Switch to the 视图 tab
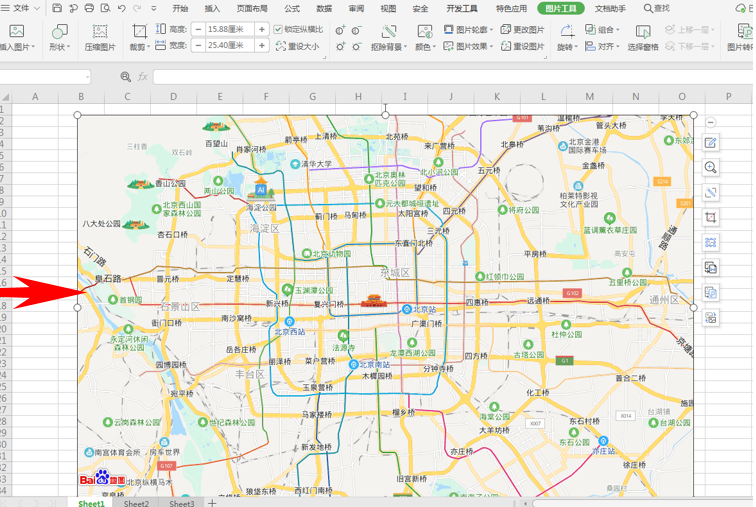Screen dimensions: 756x507 pos(388,8)
